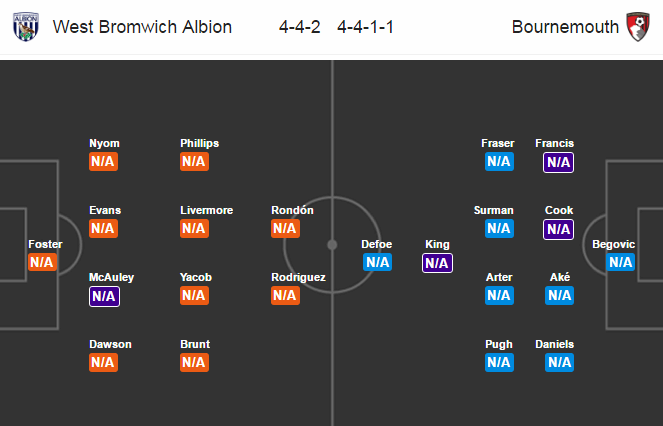This screenshot has height=426, width=663.
Task: Click the 4-4-2 formation label
Action: pyautogui.click(x=299, y=27)
